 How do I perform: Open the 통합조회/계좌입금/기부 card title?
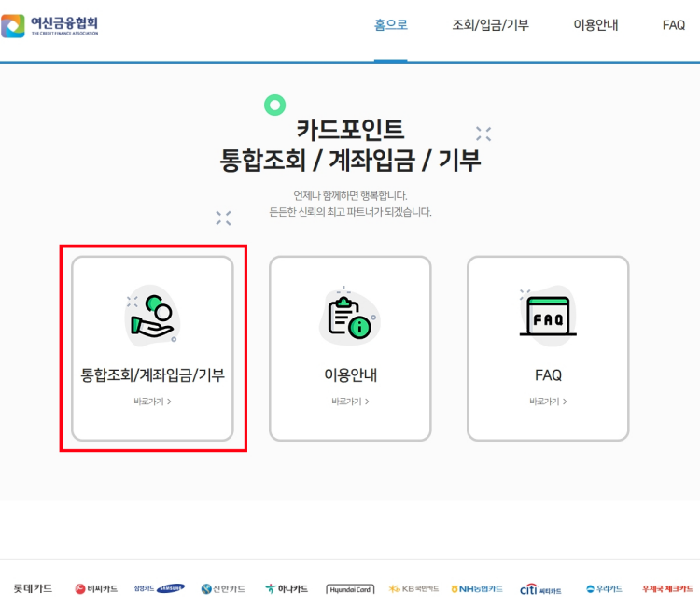pyautogui.click(x=152, y=374)
